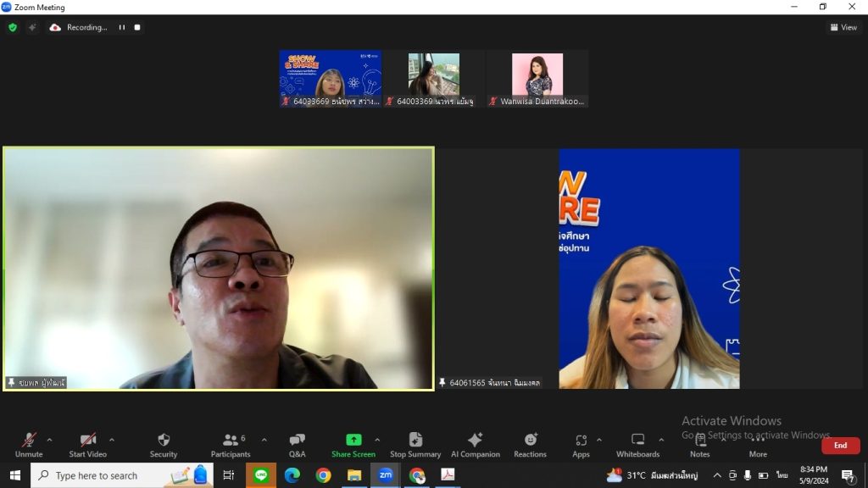The width and height of the screenshot is (868, 488).
Task: Open the Q&A panel
Action: click(298, 446)
